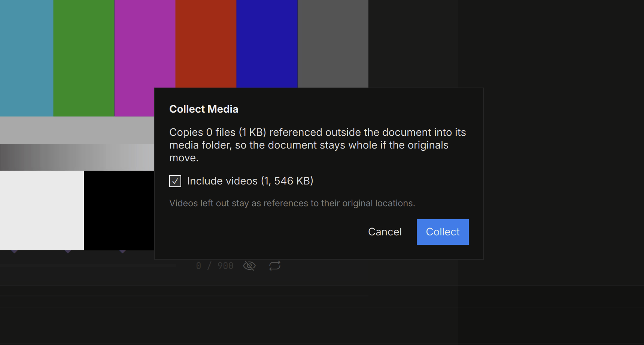The image size is (644, 345).
Task: Uncheck the Include videos checkbox
Action: tap(175, 181)
